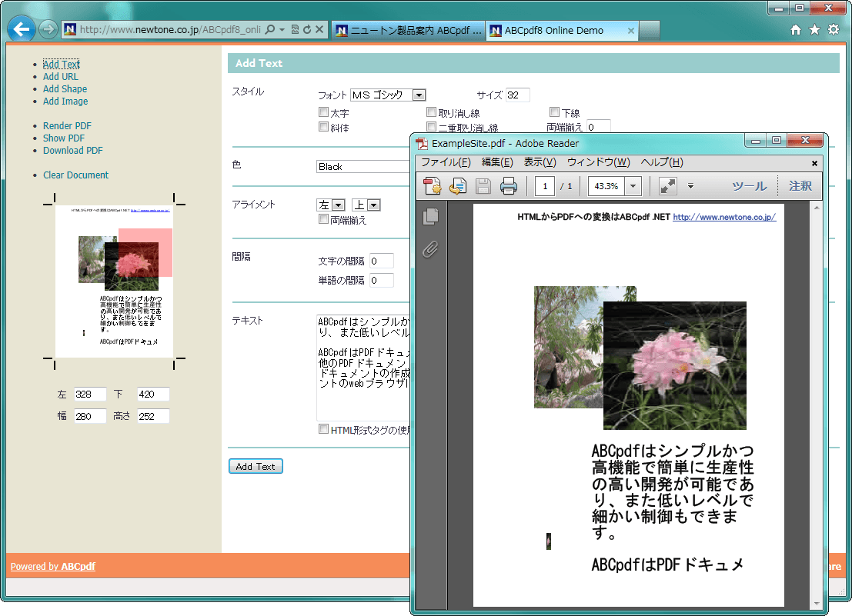
Task: Click the Clear Document link
Action: [76, 175]
